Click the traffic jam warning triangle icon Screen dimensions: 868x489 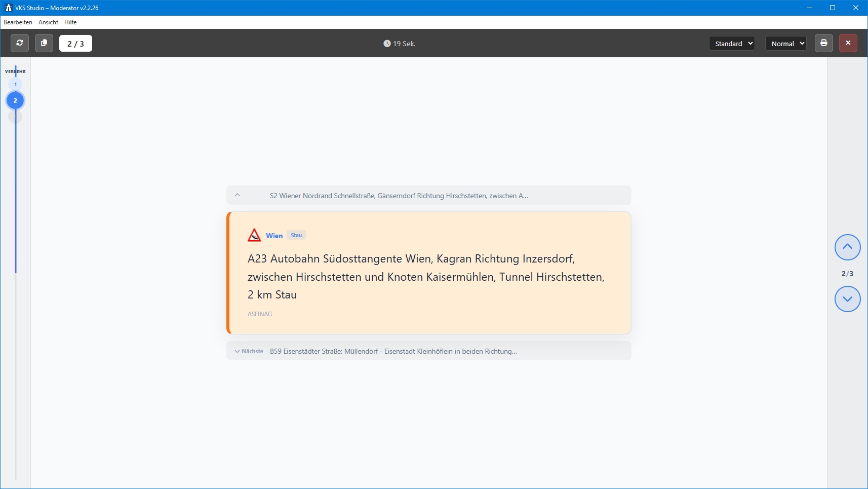(254, 235)
